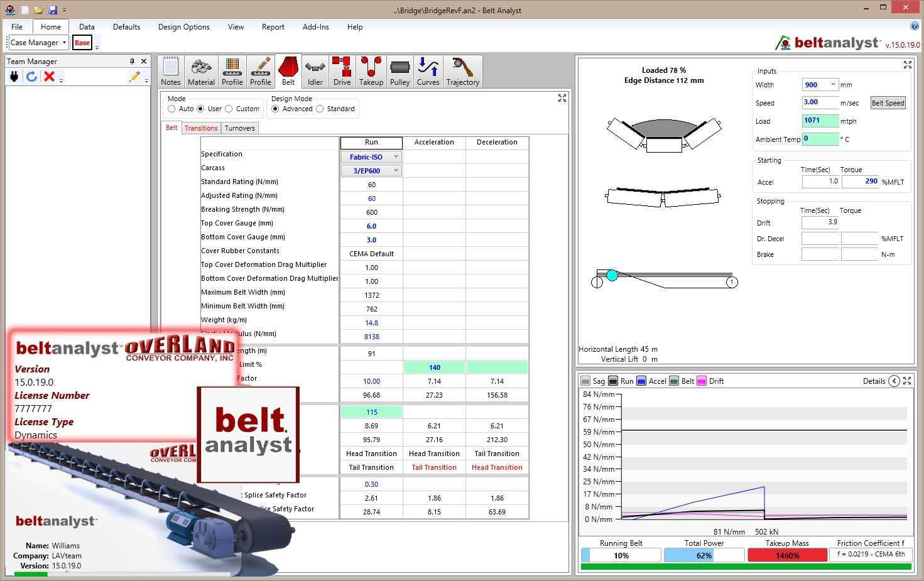Viewport: 924px width, 581px height.
Task: Toggle the Drift color swatch in chart legend
Action: click(x=702, y=381)
